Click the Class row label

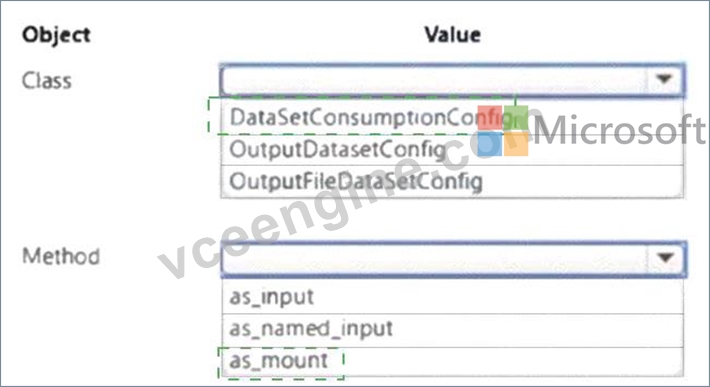[47, 81]
